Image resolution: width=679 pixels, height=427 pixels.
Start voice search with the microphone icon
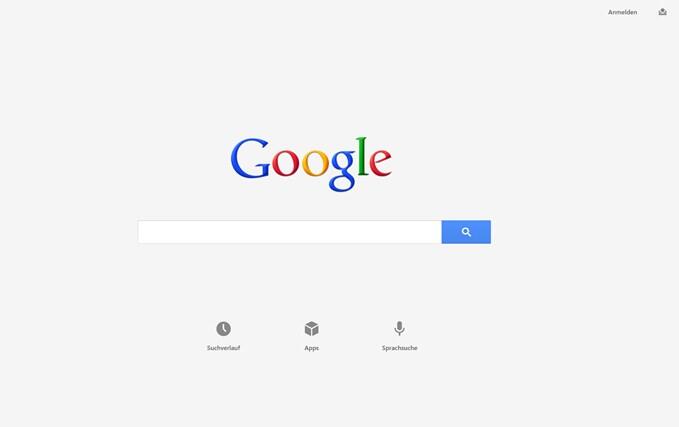[x=399, y=329]
